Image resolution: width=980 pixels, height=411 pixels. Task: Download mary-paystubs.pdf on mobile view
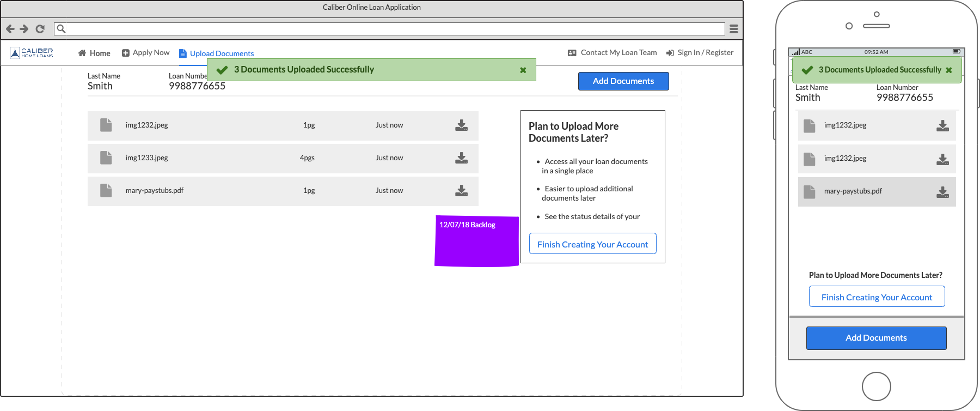(x=942, y=192)
